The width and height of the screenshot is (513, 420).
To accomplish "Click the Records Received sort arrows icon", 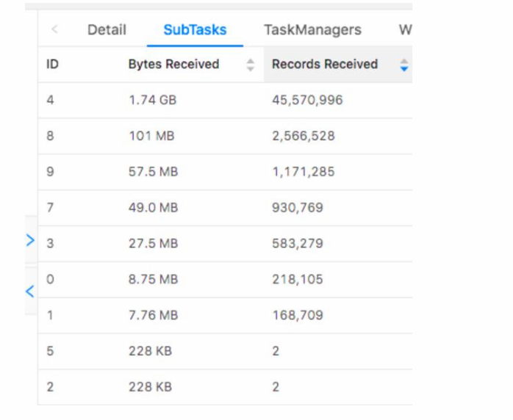I will (403, 65).
